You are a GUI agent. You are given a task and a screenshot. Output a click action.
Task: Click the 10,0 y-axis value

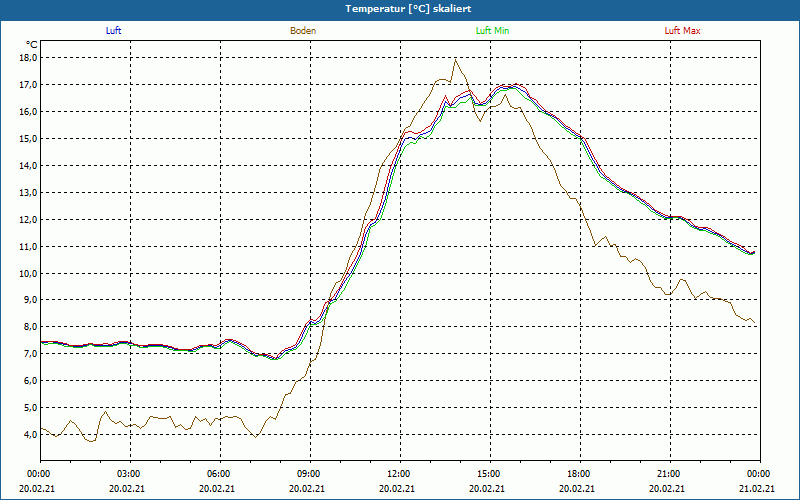(x=30, y=273)
